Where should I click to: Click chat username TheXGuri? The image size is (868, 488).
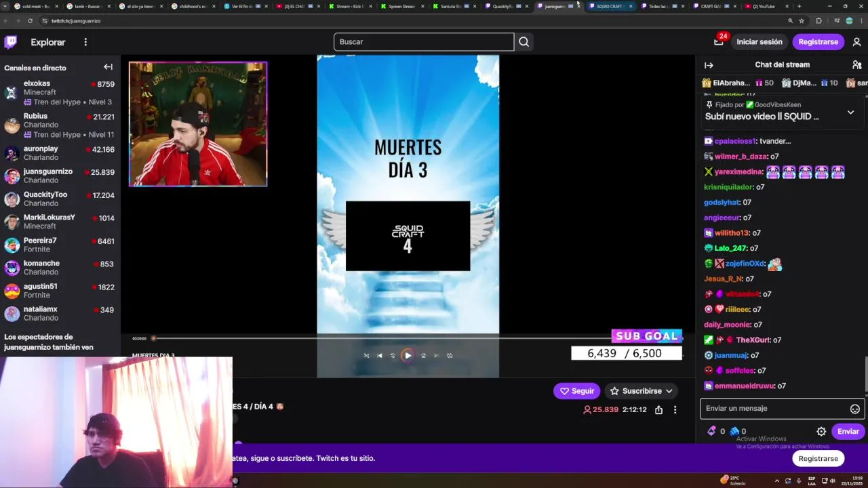click(x=753, y=340)
